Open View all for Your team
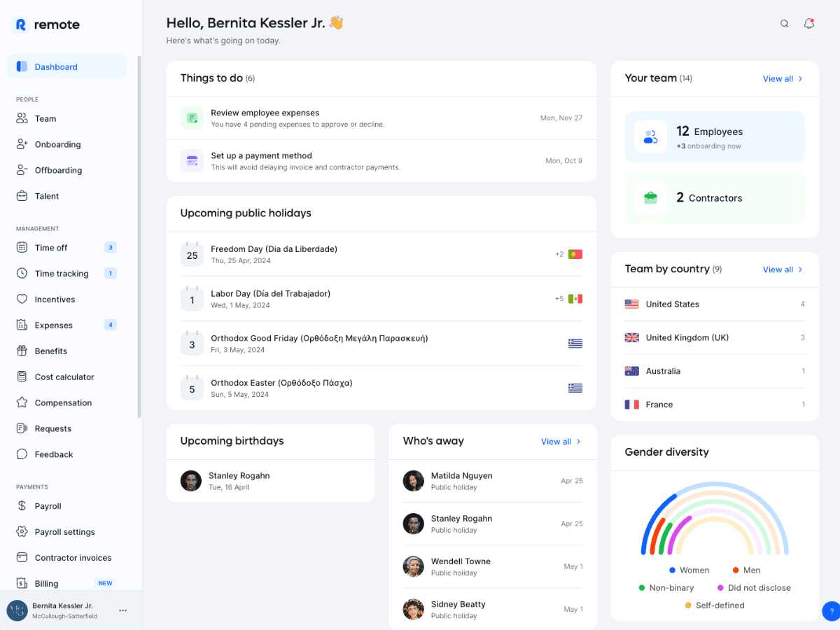The height and width of the screenshot is (630, 840). [x=783, y=79]
